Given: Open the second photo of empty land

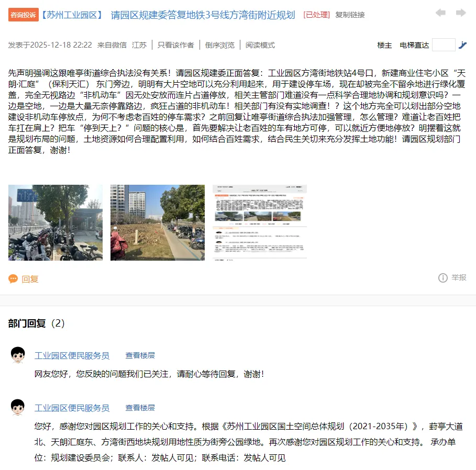Looking at the screenshot, I should [158, 223].
